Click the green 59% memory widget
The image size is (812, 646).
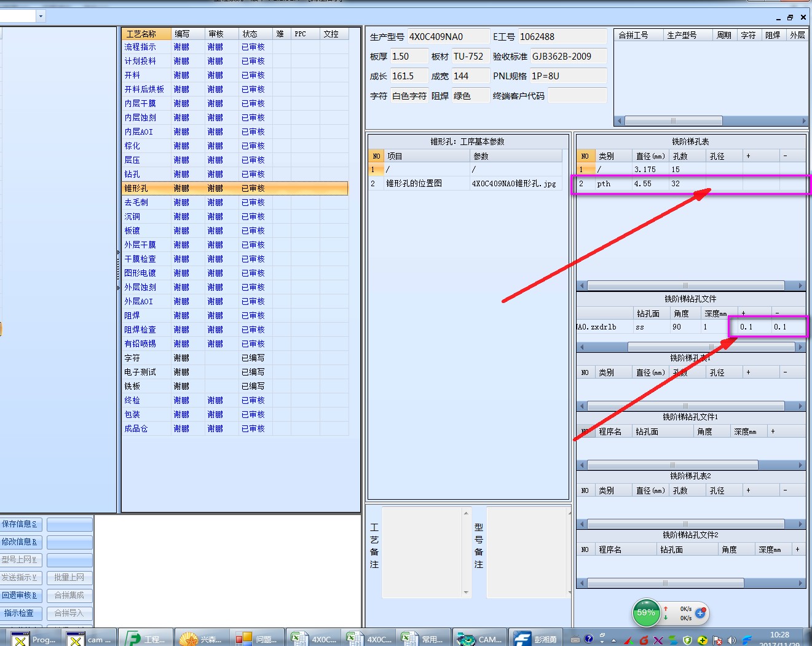[x=645, y=612]
